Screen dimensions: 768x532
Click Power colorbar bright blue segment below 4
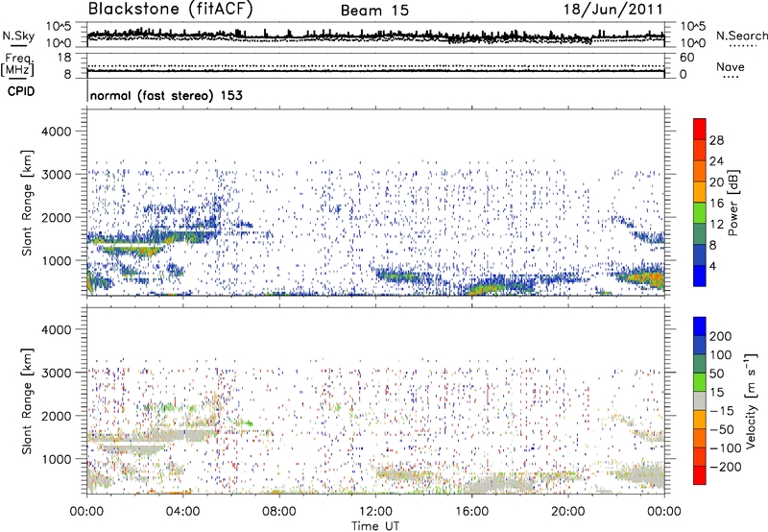point(700,276)
